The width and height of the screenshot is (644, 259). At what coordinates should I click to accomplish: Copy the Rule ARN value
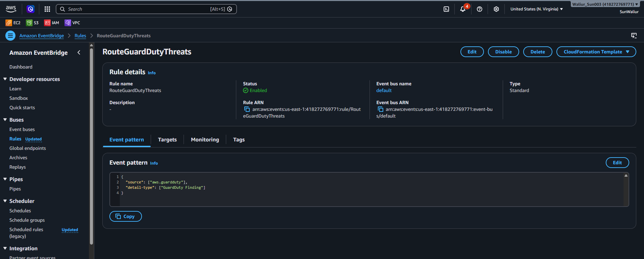click(247, 109)
